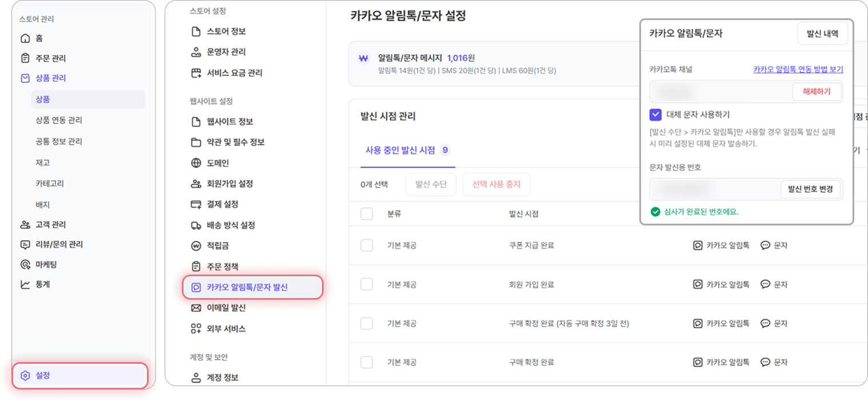Click the 주문 정책 clipboard icon
The height and width of the screenshot is (401, 868).
(196, 267)
